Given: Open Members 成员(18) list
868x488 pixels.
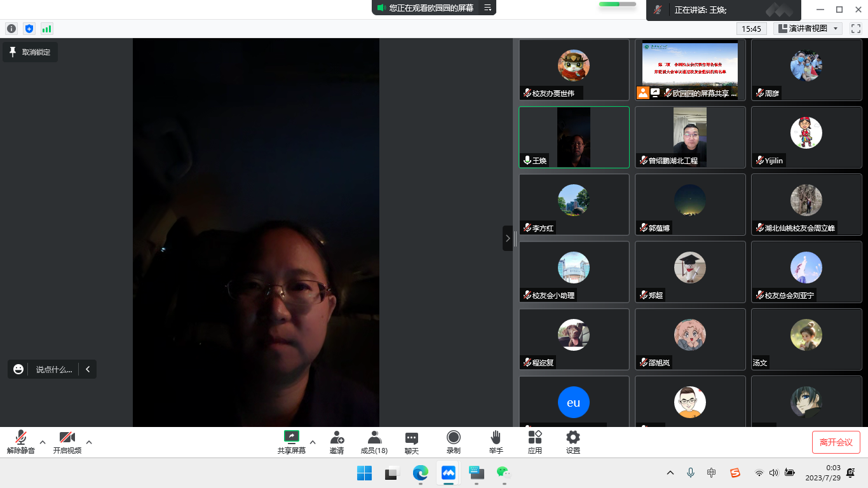Looking at the screenshot, I should 374,442.
